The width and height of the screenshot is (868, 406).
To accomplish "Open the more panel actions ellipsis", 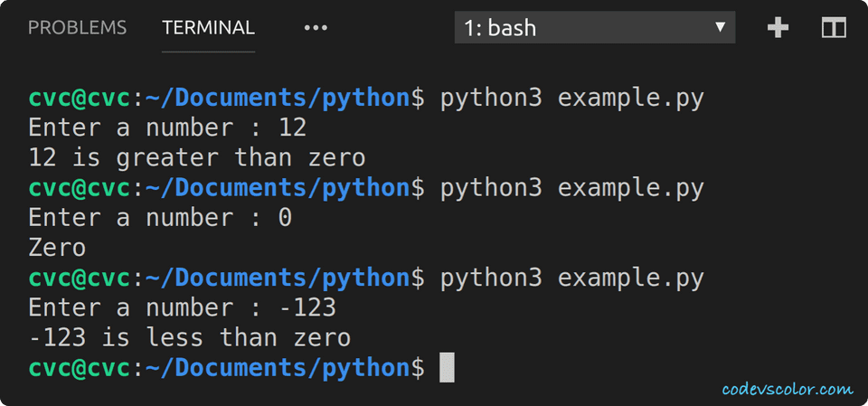I will coord(316,28).
